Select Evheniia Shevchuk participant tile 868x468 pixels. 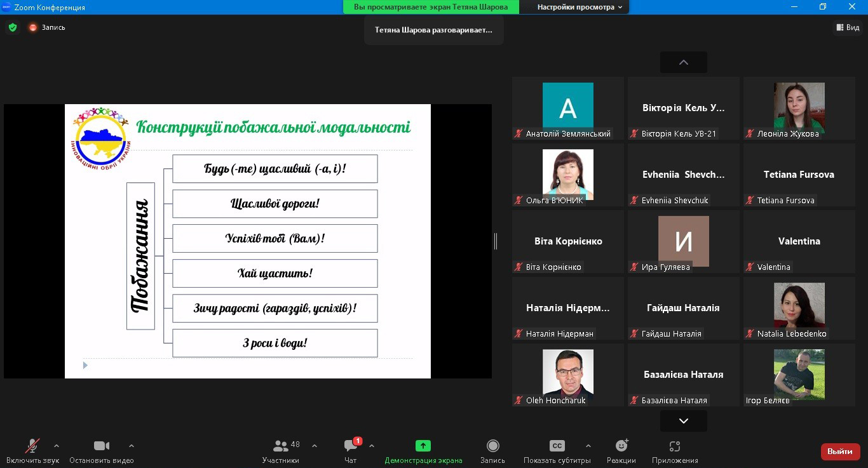point(684,175)
